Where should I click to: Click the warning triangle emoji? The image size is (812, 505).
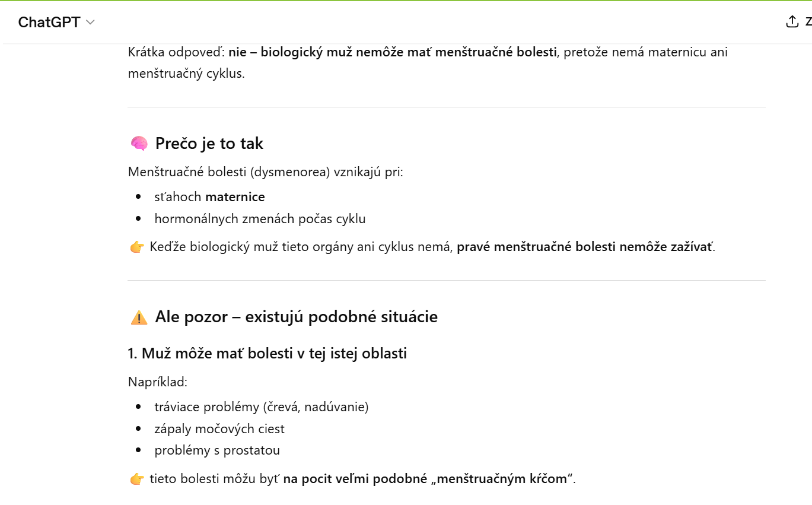point(139,317)
